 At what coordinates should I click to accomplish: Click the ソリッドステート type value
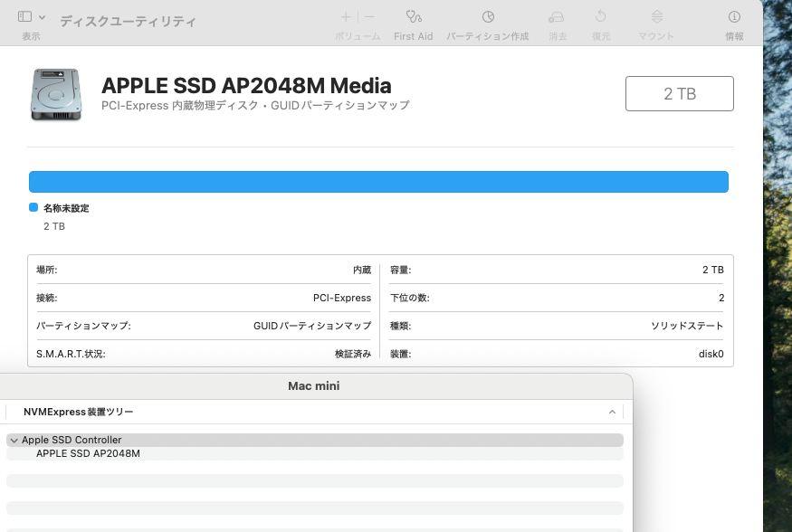(x=687, y=326)
